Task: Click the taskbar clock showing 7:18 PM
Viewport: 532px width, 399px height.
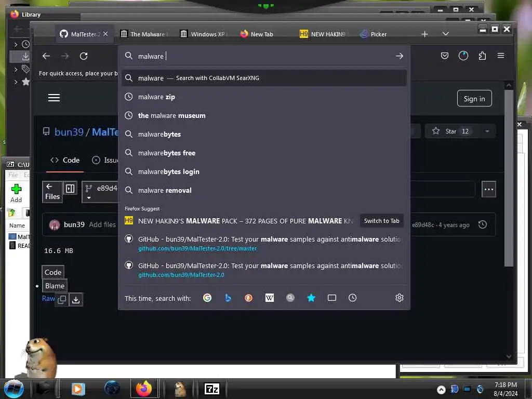Action: point(506,389)
